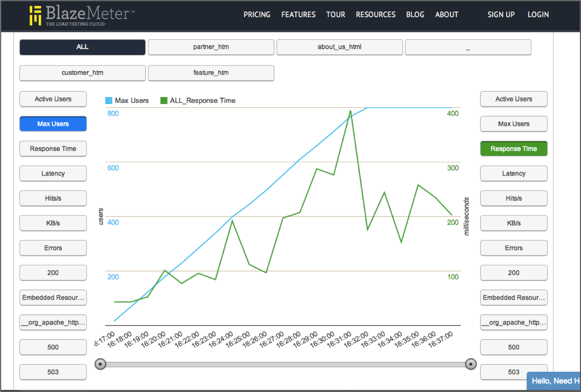
Task: Open the RESOURCES navigation menu
Action: click(375, 14)
